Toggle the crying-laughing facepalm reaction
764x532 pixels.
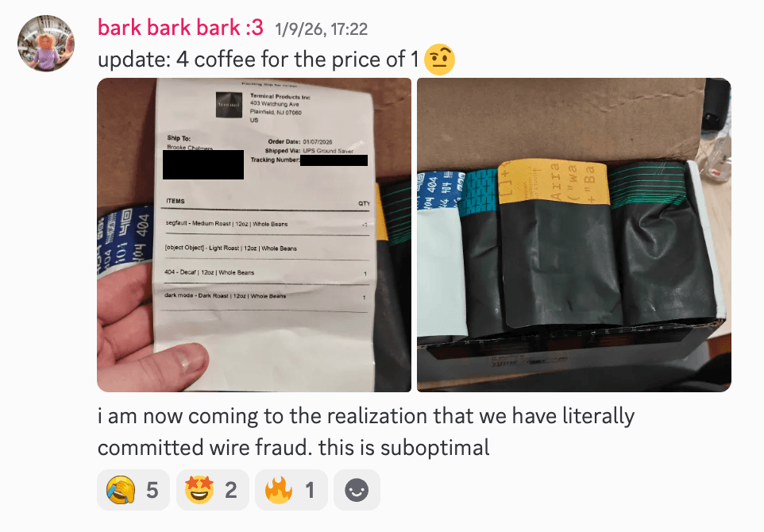point(133,490)
